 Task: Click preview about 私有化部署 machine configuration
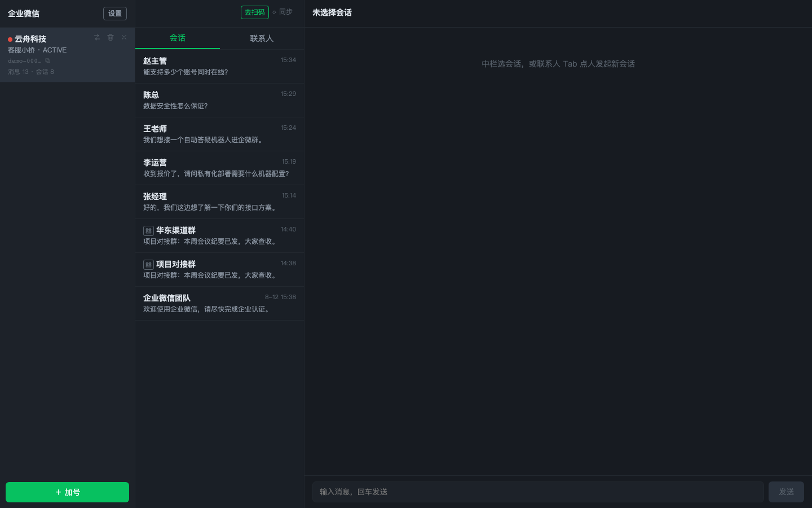(216, 174)
